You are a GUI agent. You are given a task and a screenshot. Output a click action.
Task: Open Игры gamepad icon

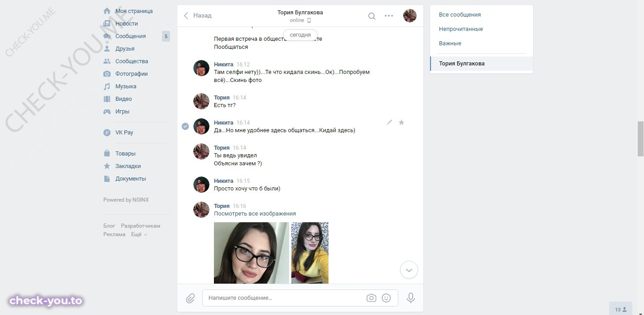pyautogui.click(x=107, y=111)
